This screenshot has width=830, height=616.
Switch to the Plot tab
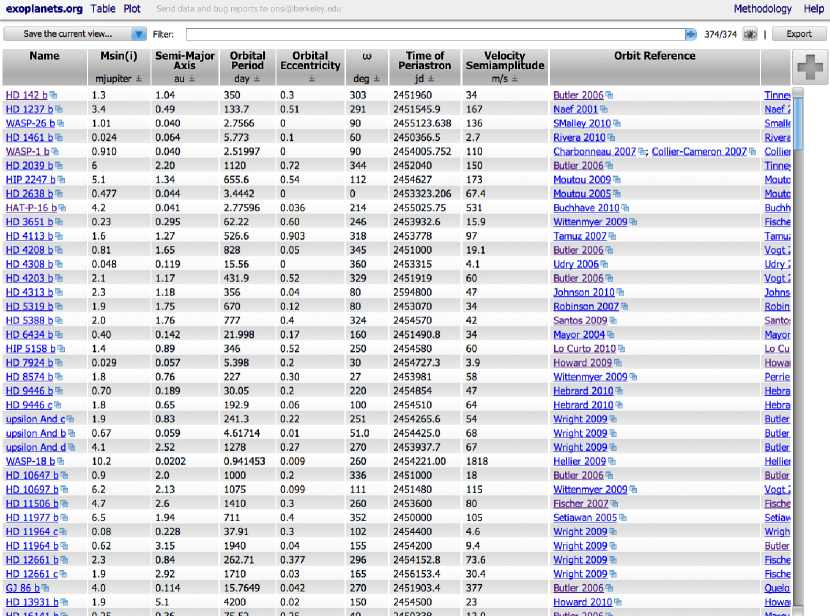[x=132, y=9]
